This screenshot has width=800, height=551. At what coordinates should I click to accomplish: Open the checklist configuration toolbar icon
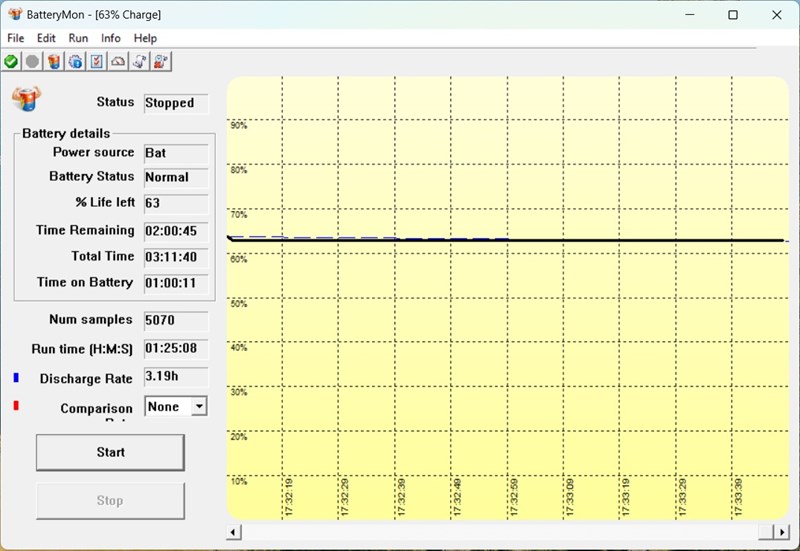tap(96, 62)
